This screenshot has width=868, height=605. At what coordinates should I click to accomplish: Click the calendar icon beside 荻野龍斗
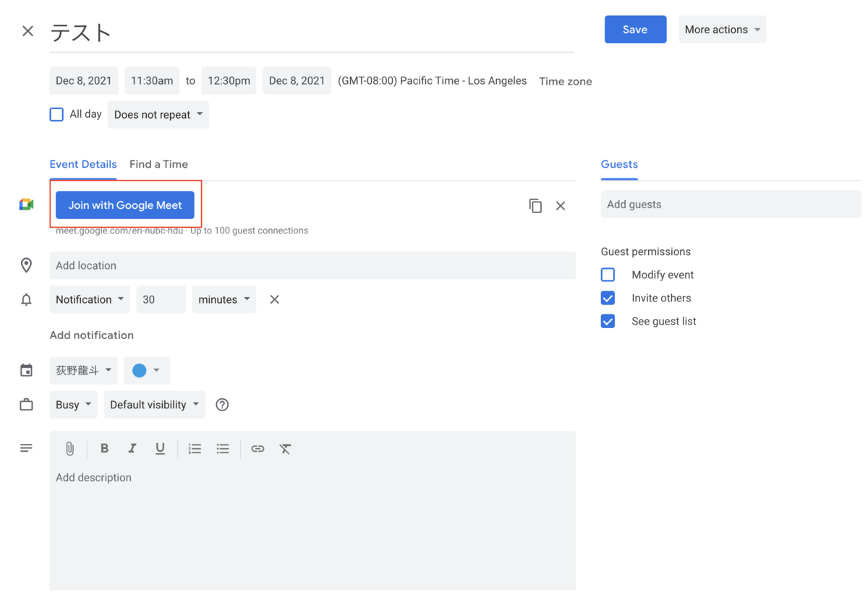(x=26, y=370)
